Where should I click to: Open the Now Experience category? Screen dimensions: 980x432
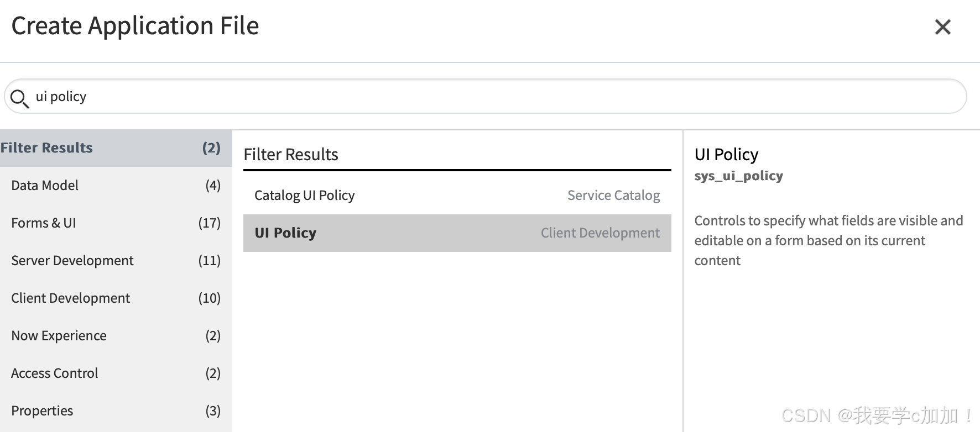[x=116, y=336]
